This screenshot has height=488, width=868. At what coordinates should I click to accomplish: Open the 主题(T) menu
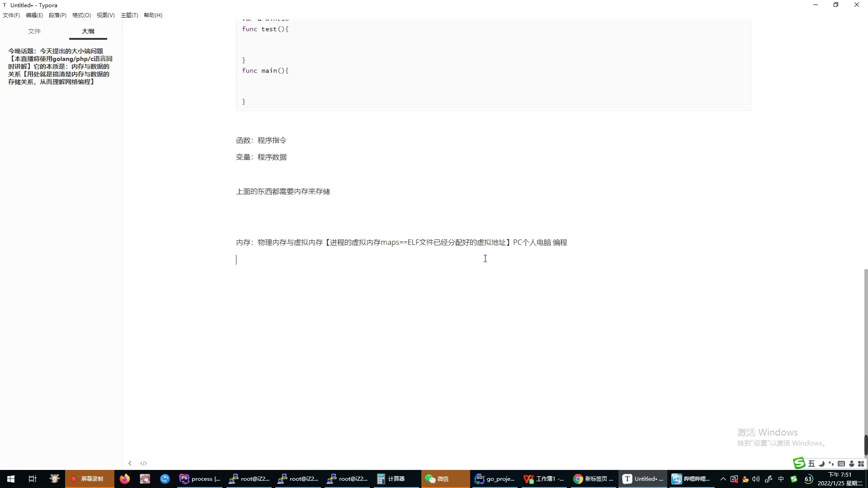pyautogui.click(x=129, y=15)
